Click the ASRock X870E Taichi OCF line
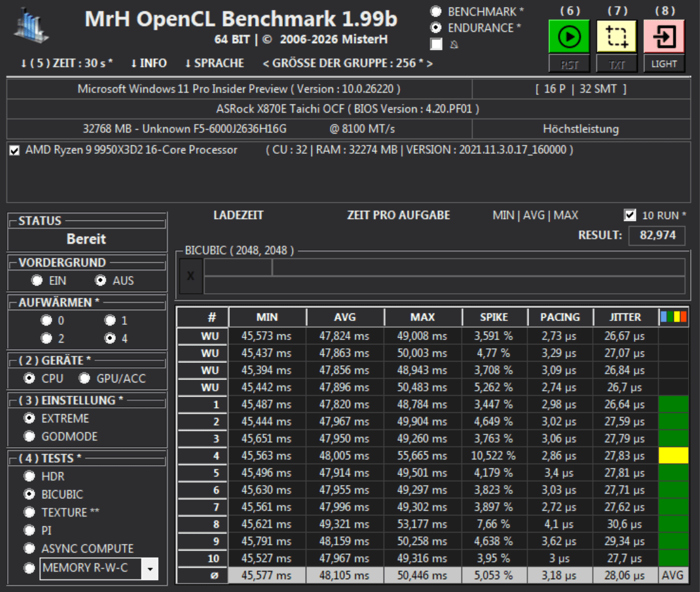The image size is (700, 592). [x=347, y=109]
